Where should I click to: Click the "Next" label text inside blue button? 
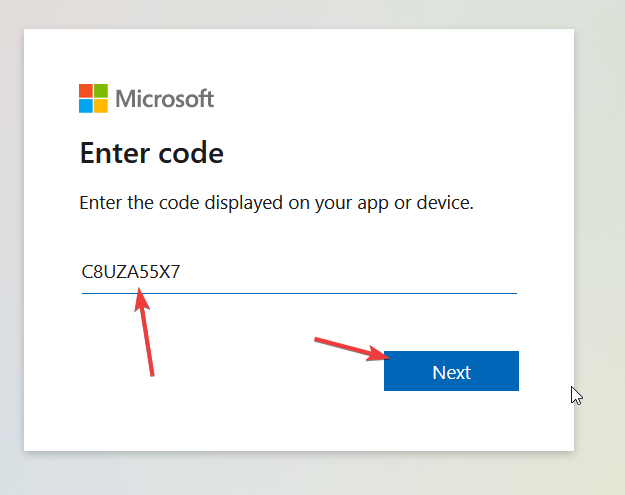click(x=451, y=372)
